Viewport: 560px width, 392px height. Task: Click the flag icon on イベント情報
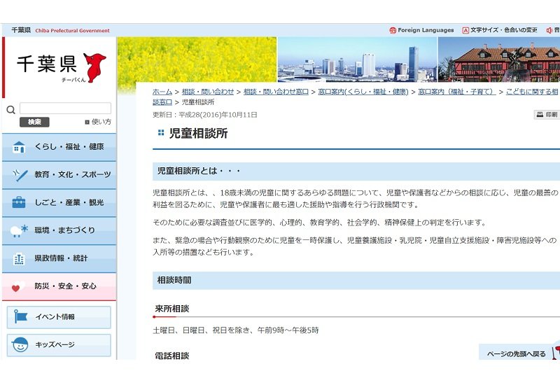[x=21, y=317]
